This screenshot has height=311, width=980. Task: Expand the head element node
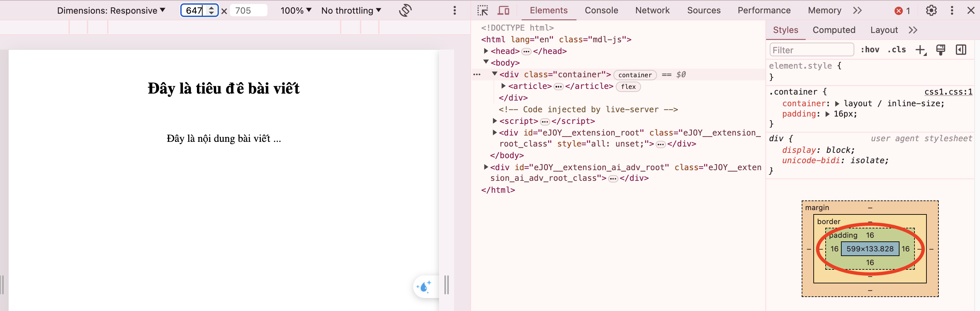click(x=486, y=51)
